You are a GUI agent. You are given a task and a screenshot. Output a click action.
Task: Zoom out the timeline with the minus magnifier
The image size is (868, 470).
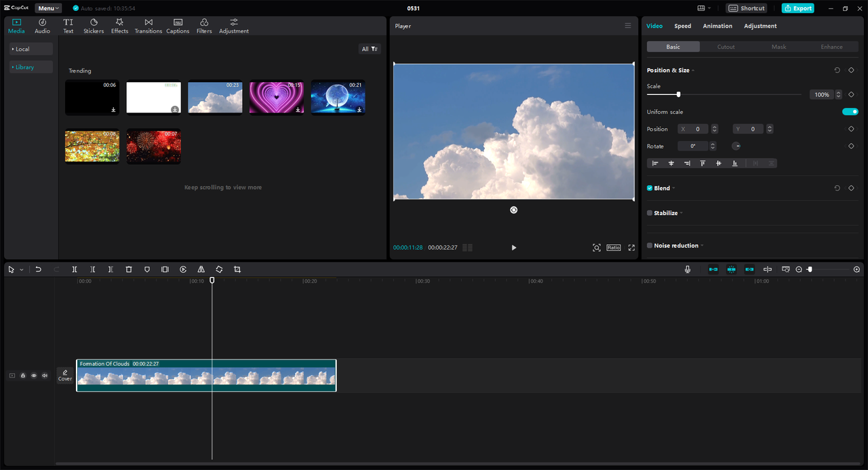coord(799,269)
